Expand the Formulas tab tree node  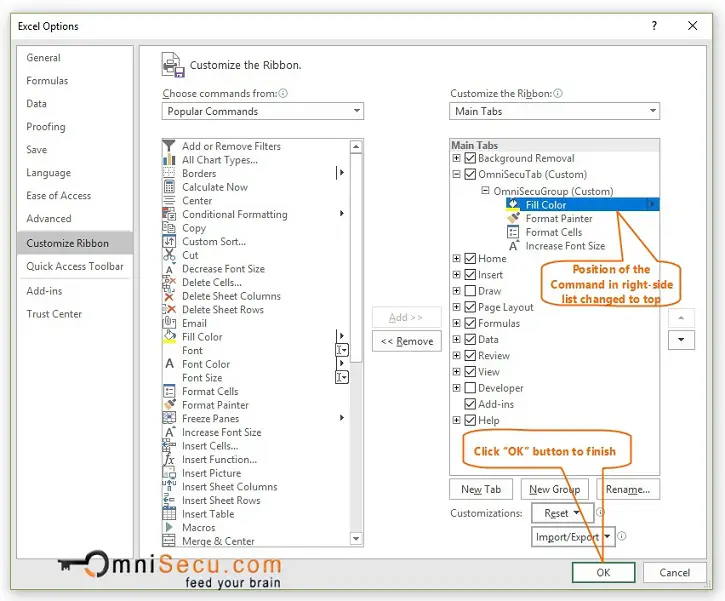(x=456, y=323)
